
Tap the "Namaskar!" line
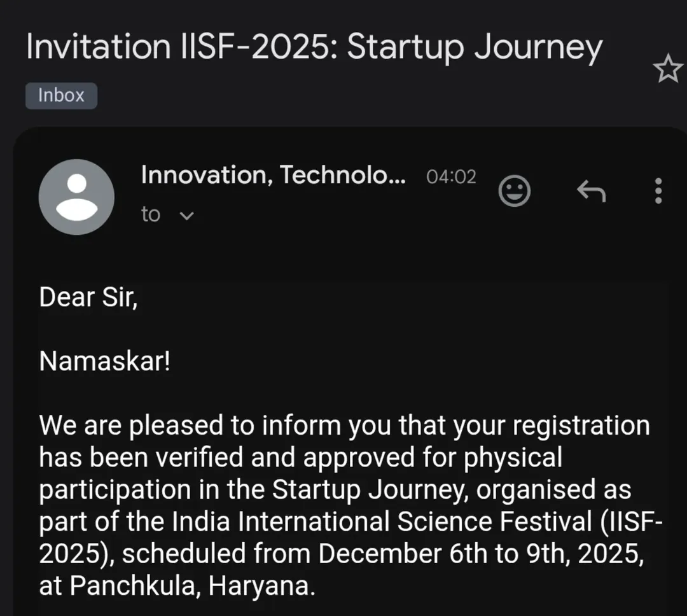point(105,361)
